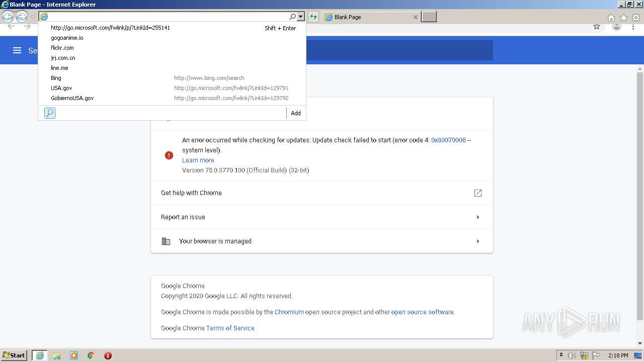This screenshot has height=362, width=644.
Task: Click the network tray icon
Action: [584, 355]
